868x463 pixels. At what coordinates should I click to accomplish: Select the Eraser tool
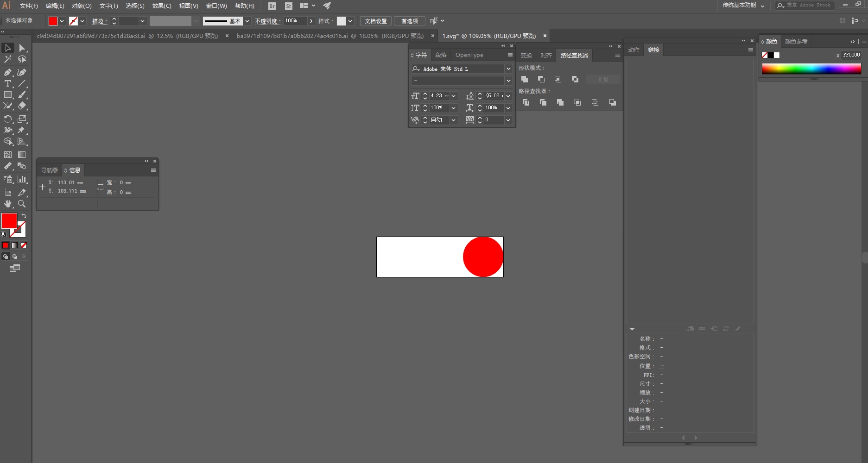[22, 106]
